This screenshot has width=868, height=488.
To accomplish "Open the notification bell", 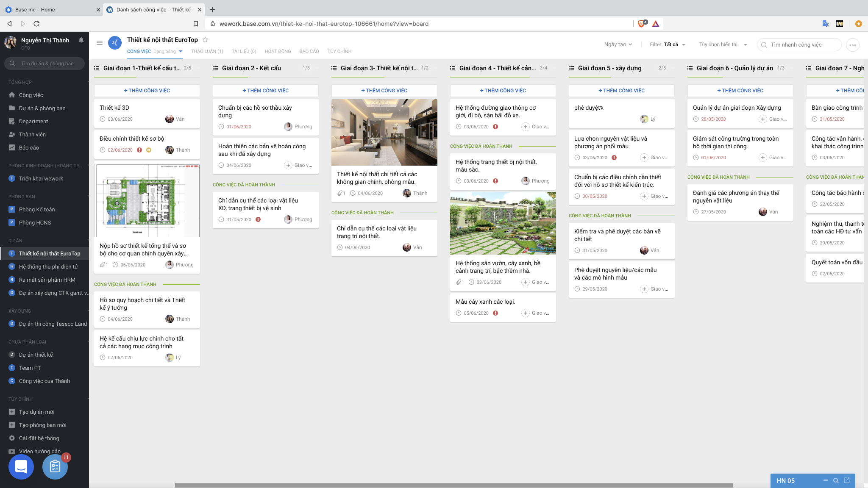I will (x=81, y=40).
